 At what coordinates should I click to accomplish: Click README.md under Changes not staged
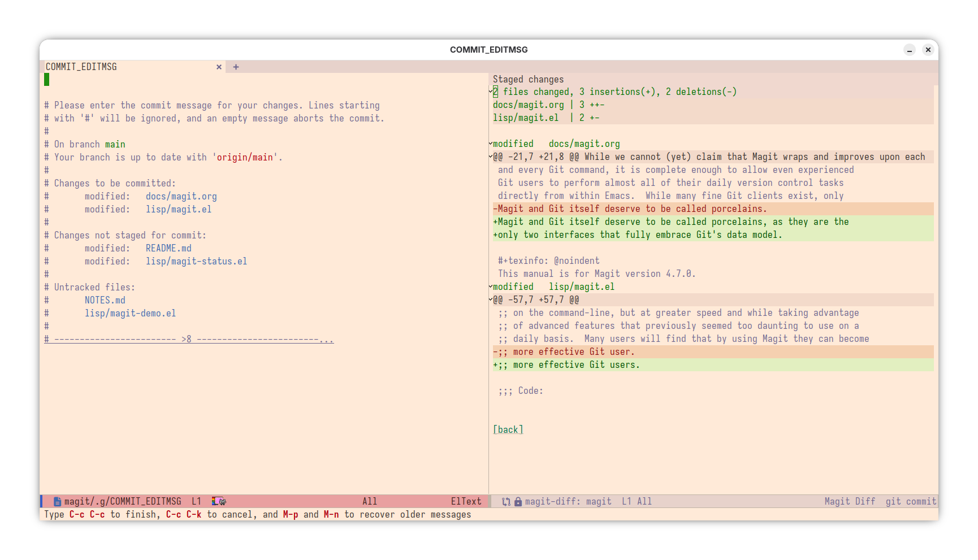168,248
